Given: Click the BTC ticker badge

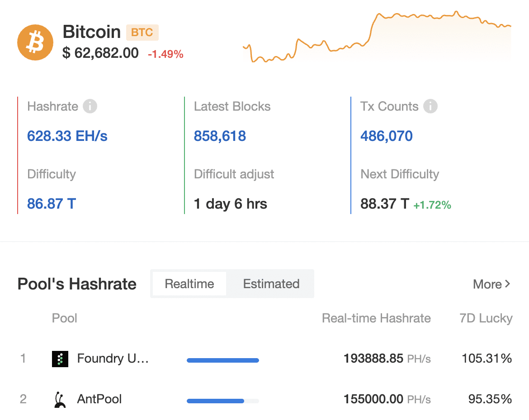Looking at the screenshot, I should tap(142, 33).
